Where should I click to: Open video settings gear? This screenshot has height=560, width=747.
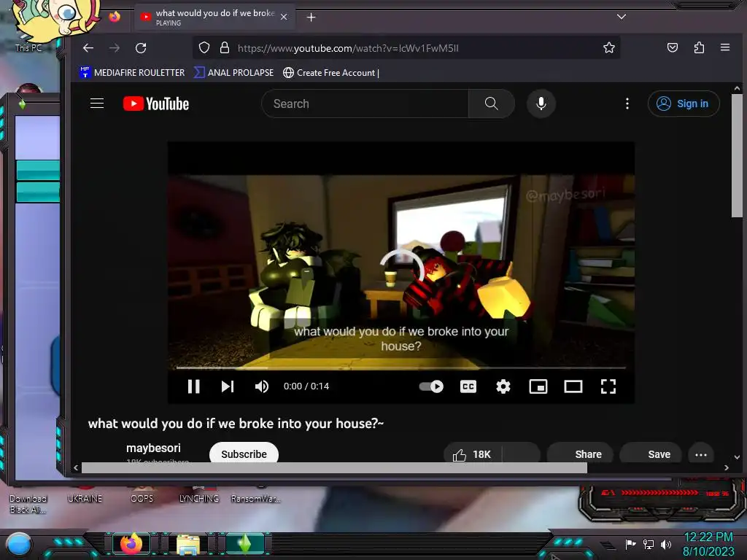(503, 386)
